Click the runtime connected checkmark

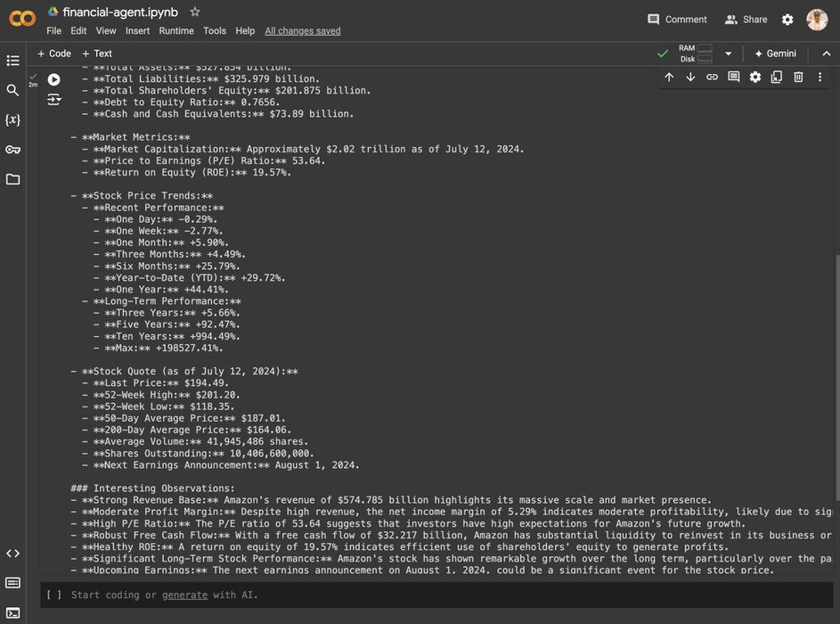point(663,53)
